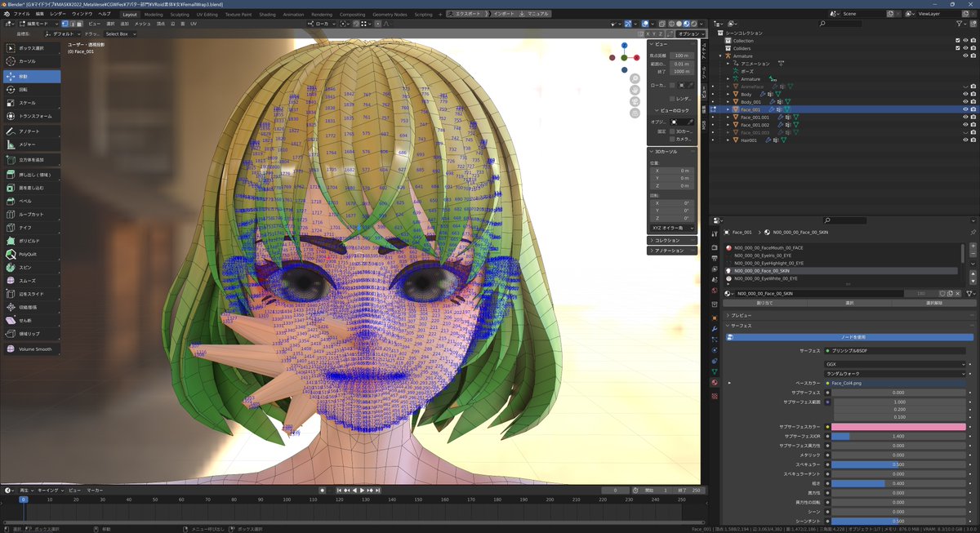Select the アノテート annotate tool
980x533 pixels.
31,131
